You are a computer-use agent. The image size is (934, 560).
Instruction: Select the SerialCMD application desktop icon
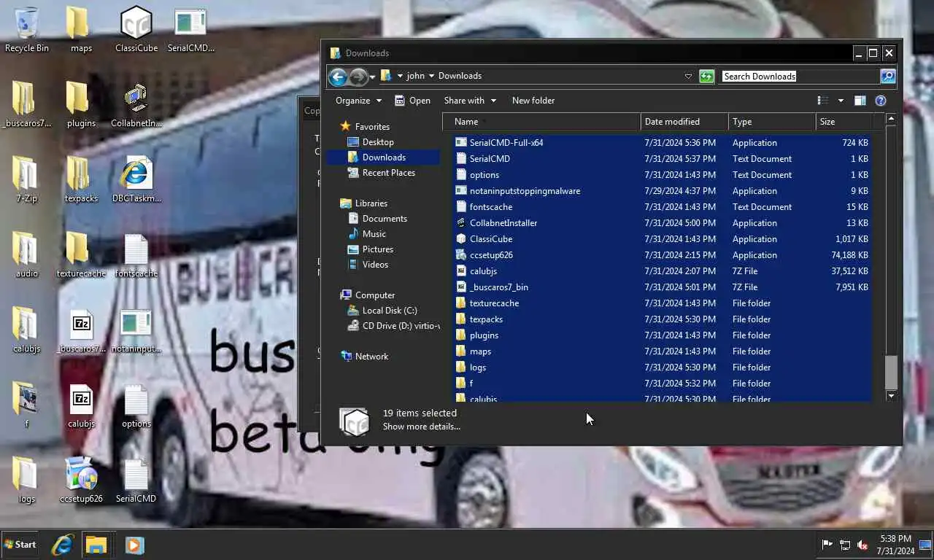click(190, 31)
